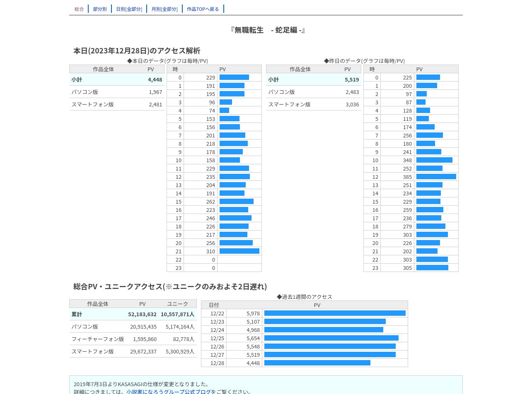Click the 12/24 weekly bar with 4,968 PV
532x394 pixels.
[324, 330]
